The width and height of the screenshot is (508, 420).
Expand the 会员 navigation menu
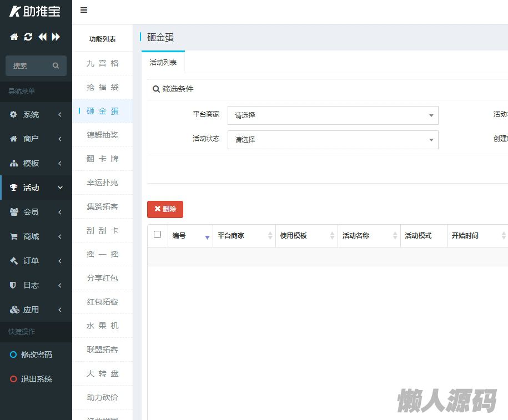(x=36, y=212)
